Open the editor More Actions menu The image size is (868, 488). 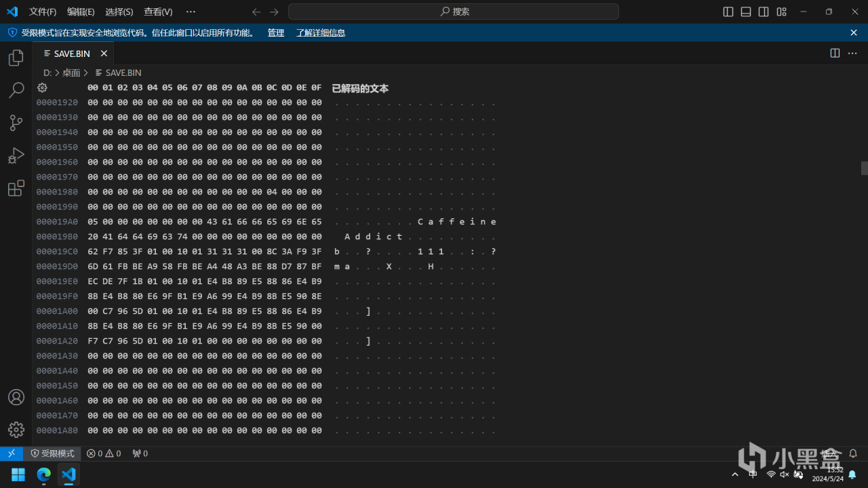[852, 53]
